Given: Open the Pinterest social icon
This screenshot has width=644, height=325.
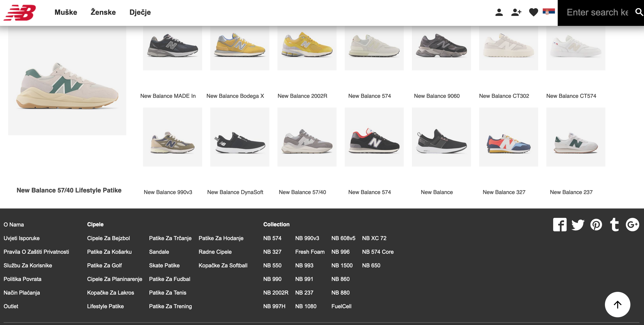Looking at the screenshot, I should click(x=596, y=225).
